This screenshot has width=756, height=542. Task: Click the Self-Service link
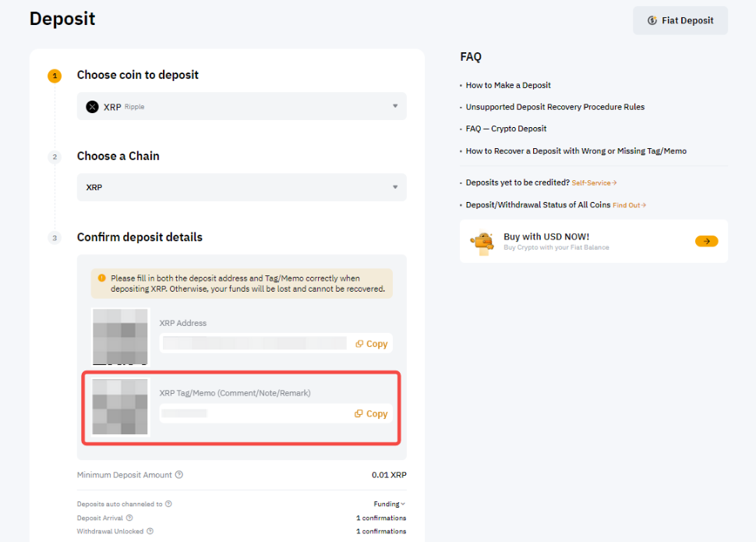(x=594, y=182)
